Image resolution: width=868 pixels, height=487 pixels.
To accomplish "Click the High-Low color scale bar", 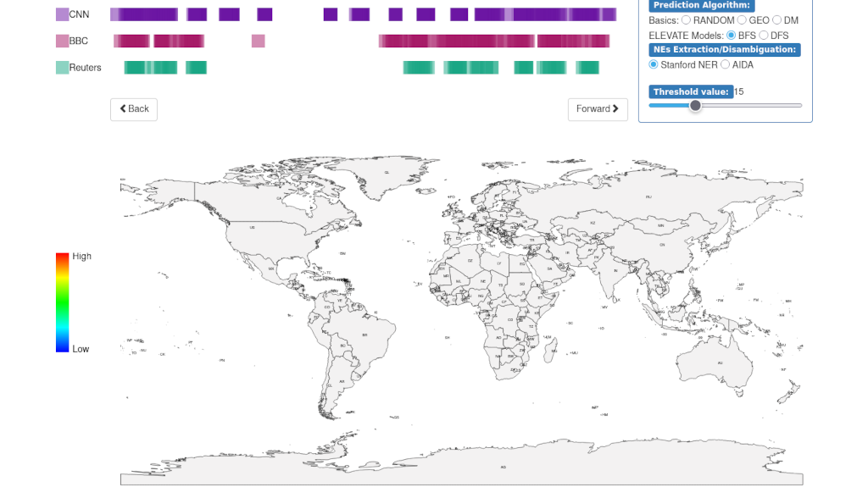I will point(62,302).
